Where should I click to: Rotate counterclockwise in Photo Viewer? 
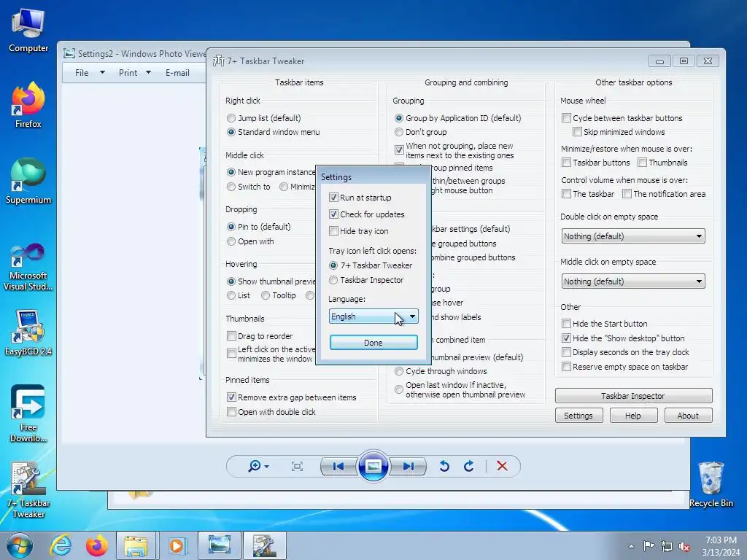pyautogui.click(x=444, y=466)
